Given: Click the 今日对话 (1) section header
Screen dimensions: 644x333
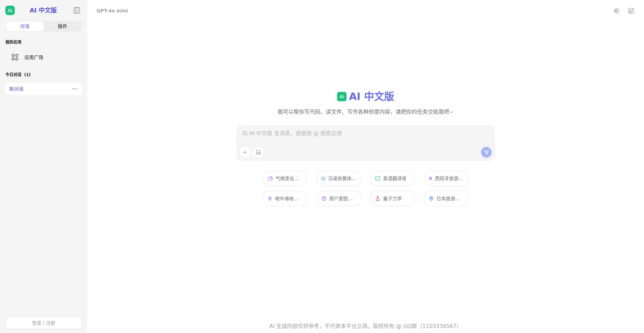Looking at the screenshot, I should (18, 74).
